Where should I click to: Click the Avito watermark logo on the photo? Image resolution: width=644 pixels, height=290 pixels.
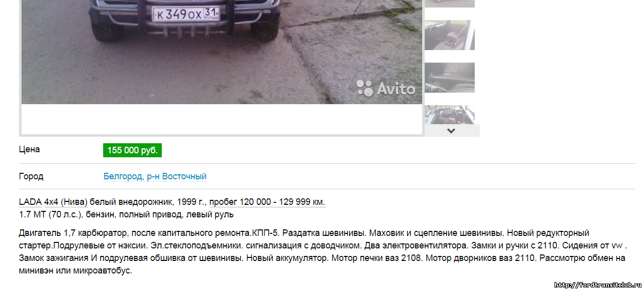386,88
